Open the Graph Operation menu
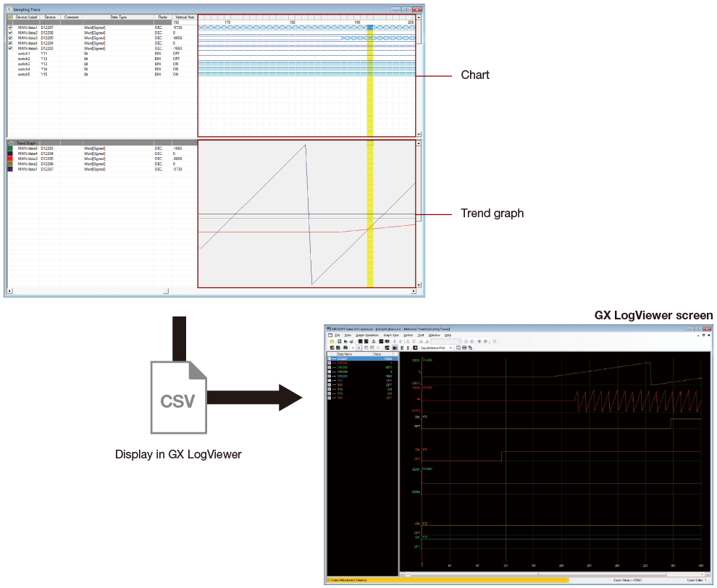Viewport: 717px width, 588px height. pyautogui.click(x=367, y=335)
